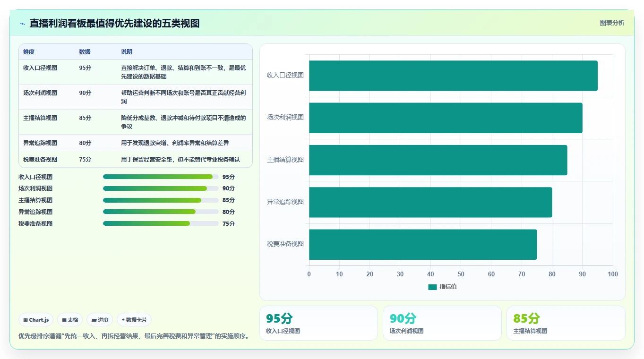
Task: Select the Chart.js chip
Action: tap(36, 320)
